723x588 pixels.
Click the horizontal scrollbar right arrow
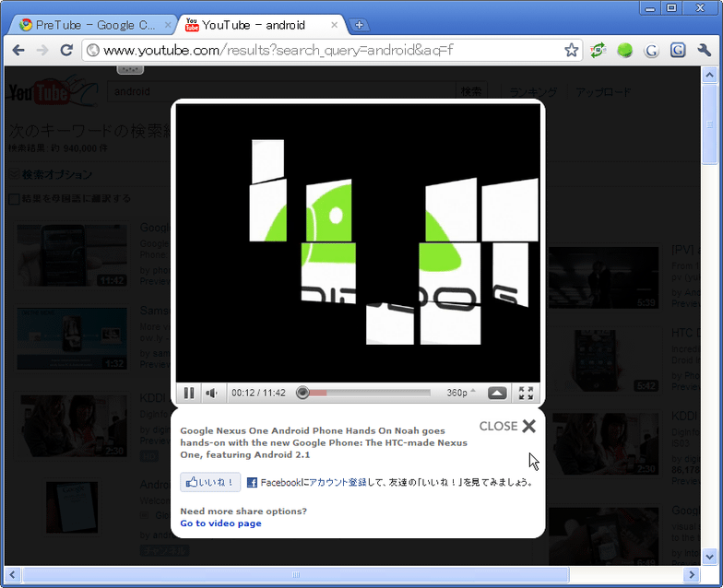692,575
